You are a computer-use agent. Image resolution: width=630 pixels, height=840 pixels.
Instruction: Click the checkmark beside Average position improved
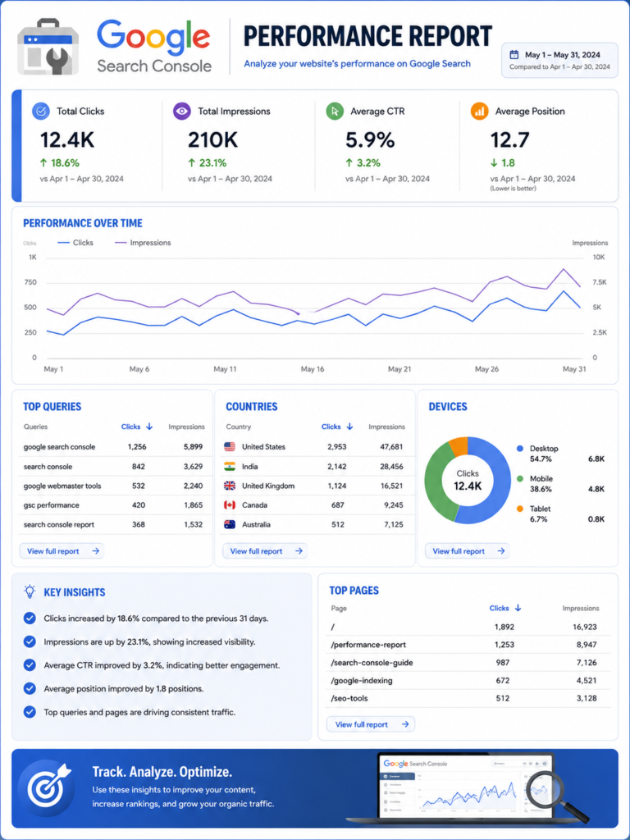tap(30, 688)
